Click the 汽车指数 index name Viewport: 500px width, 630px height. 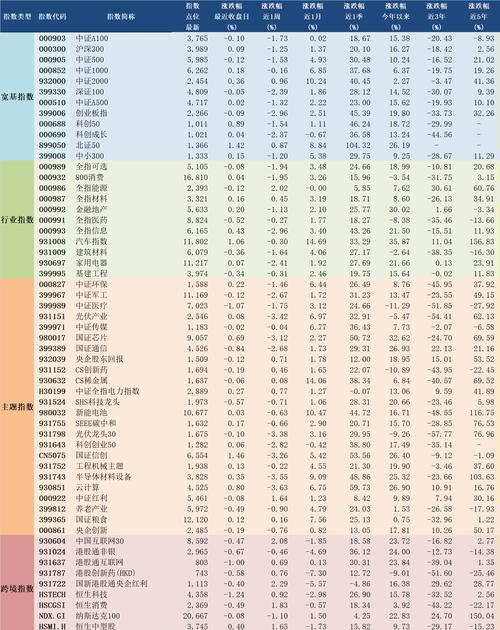[x=92, y=241]
